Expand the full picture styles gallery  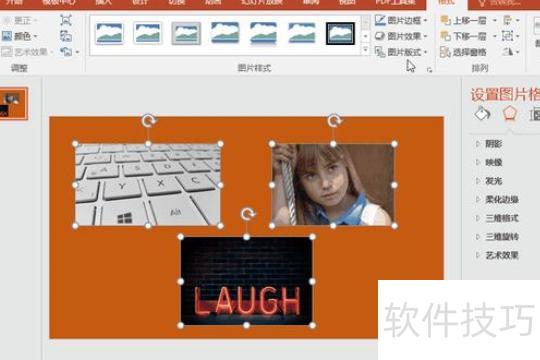tap(365, 51)
